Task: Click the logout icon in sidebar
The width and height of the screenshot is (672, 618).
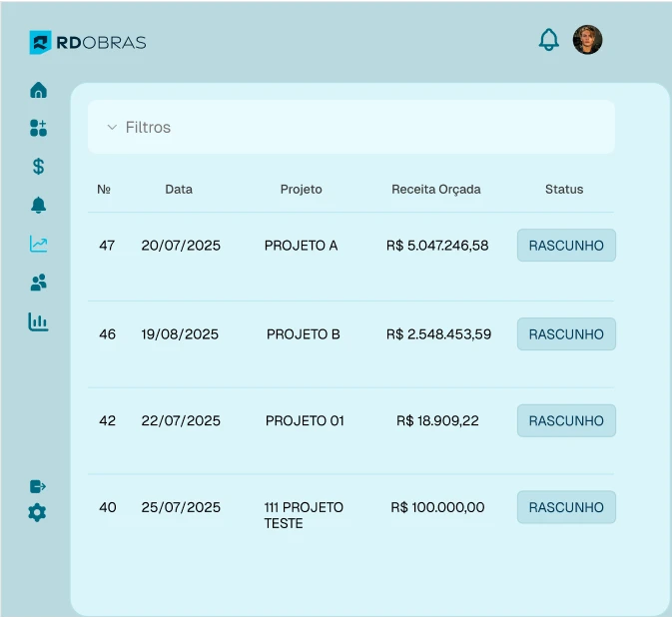Action: (x=38, y=486)
